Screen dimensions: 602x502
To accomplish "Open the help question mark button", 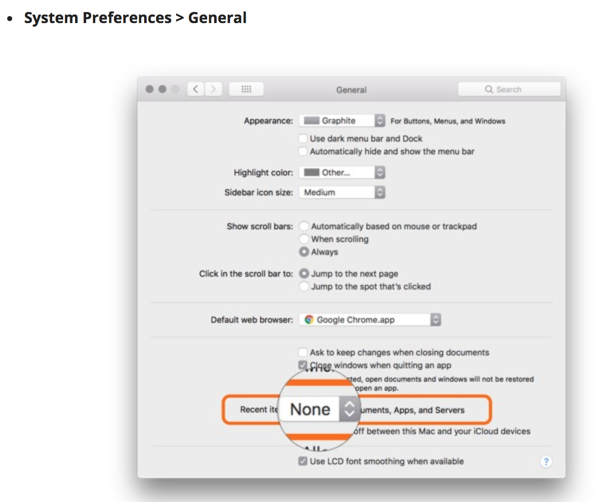I will coord(546,461).
